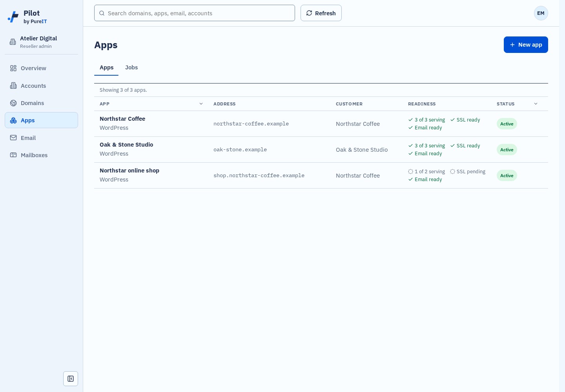Image resolution: width=565 pixels, height=392 pixels.
Task: Click the oak-stone.example address
Action: [x=240, y=150]
